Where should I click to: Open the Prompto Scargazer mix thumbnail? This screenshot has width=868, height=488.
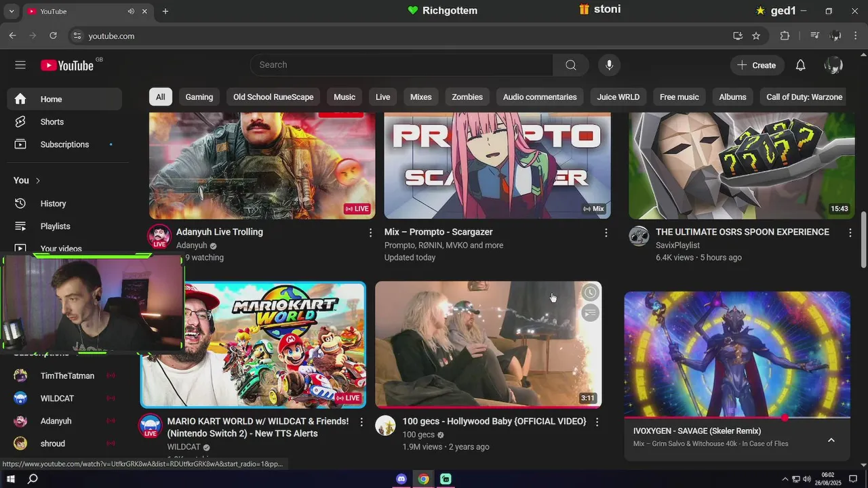pos(497,165)
